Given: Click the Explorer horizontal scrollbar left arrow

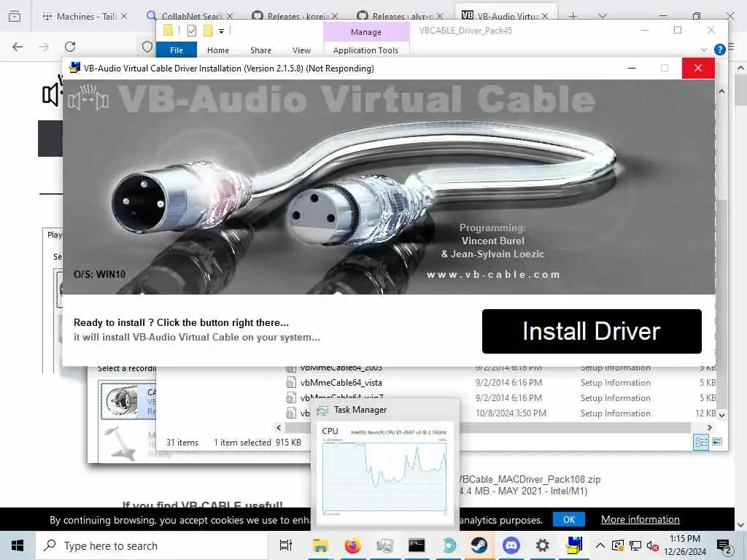Looking at the screenshot, I should click(x=279, y=427).
